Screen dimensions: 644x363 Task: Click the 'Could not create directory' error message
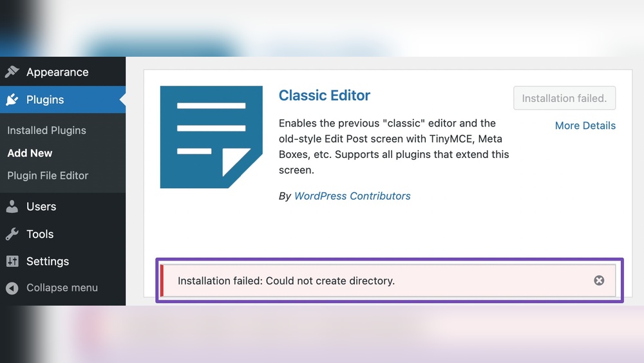tap(287, 280)
